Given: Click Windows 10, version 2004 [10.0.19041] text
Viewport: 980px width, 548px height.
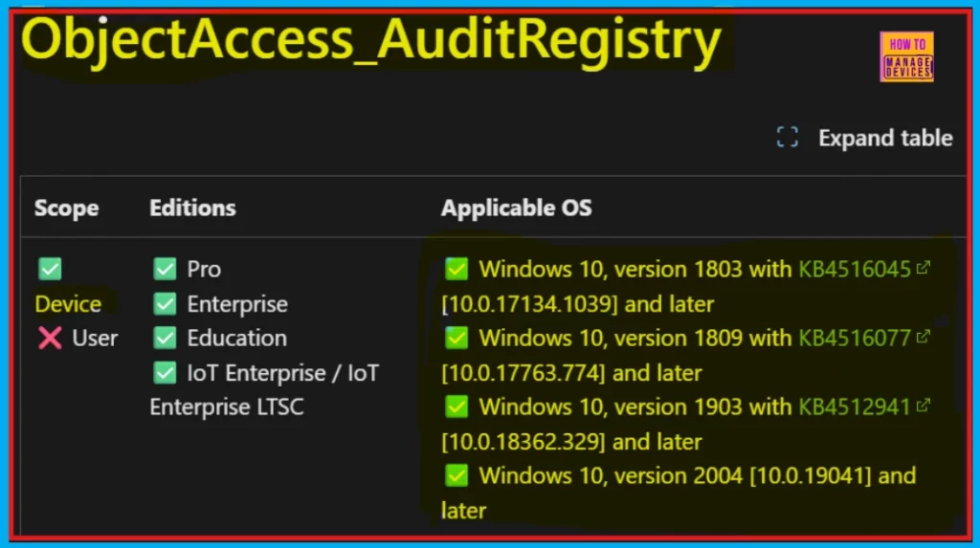Looking at the screenshot, I should [675, 476].
